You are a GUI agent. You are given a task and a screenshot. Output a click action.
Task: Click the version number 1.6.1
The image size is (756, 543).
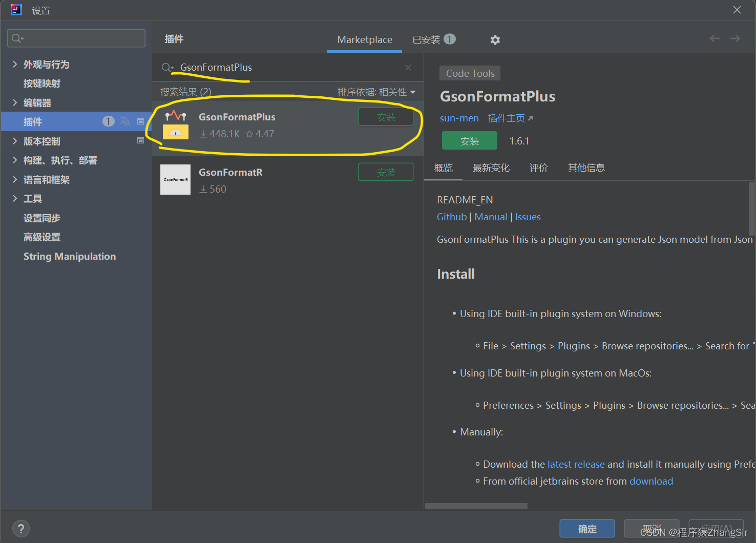(x=519, y=141)
